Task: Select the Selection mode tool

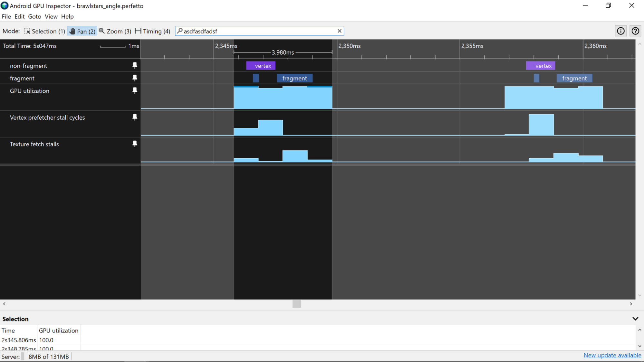Action: pyautogui.click(x=44, y=31)
